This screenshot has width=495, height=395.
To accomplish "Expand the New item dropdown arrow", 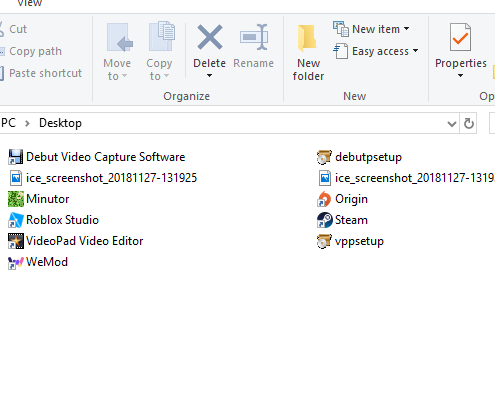I will 407,29.
